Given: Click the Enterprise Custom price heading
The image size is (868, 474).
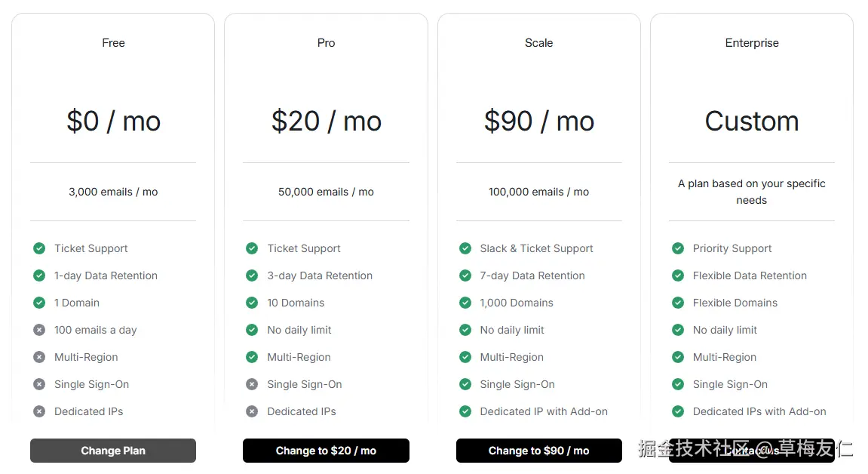Looking at the screenshot, I should pos(751,121).
